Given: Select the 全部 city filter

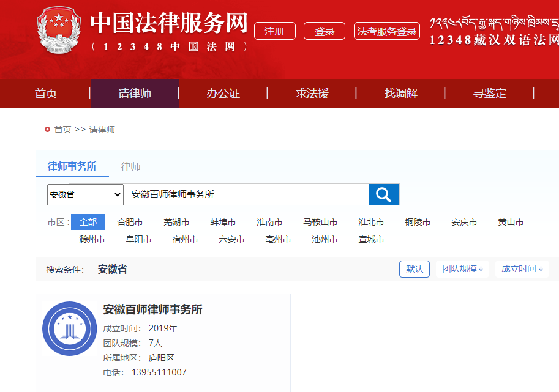Looking at the screenshot, I should point(88,222).
